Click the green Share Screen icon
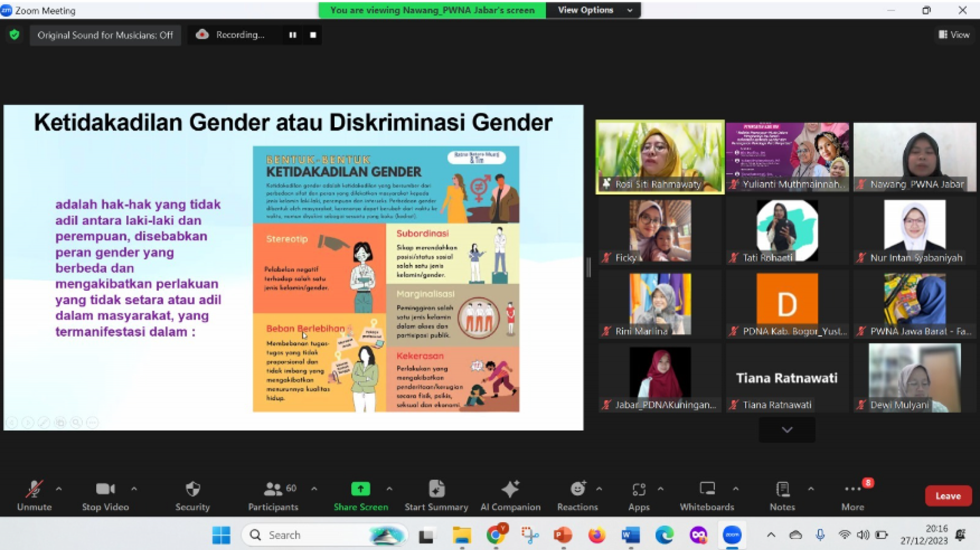Screen dimensions: 980x550 tap(360, 489)
